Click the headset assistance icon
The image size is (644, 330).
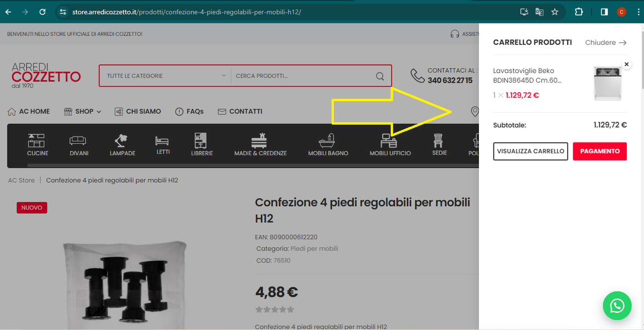click(455, 34)
